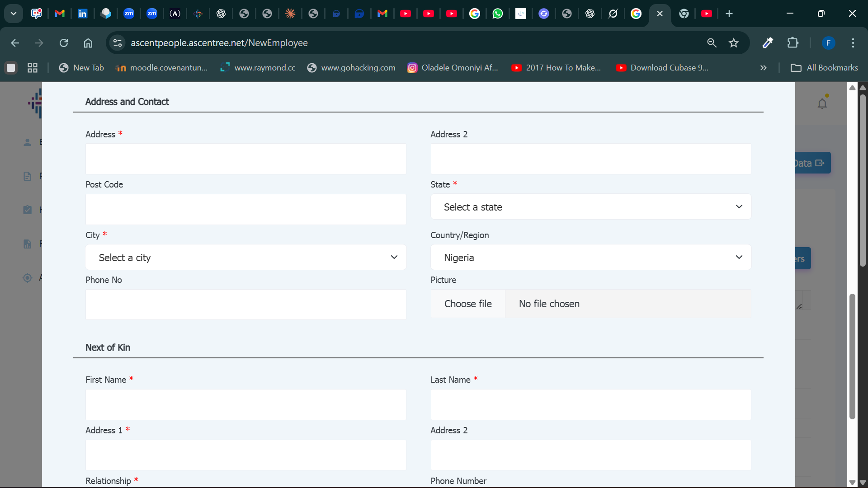The image size is (868, 488).
Task: Open the Select a city dropdown
Action: [x=245, y=258]
